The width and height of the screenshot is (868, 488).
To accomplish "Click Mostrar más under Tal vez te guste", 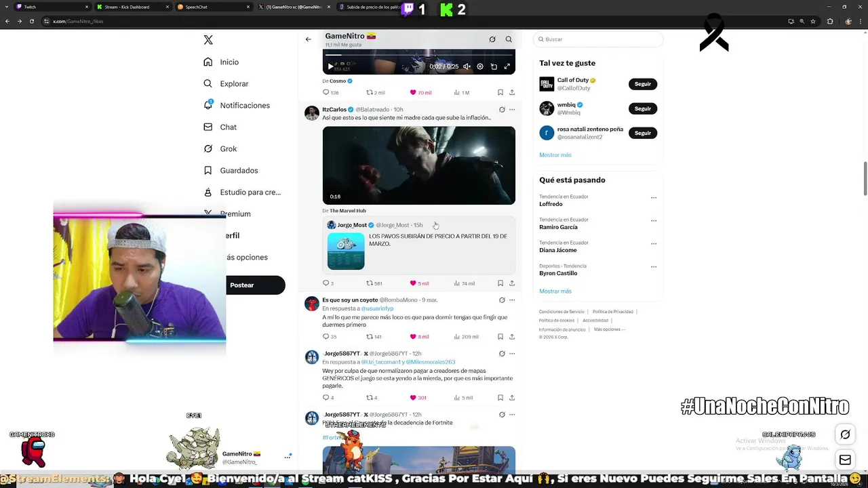I will pyautogui.click(x=555, y=155).
